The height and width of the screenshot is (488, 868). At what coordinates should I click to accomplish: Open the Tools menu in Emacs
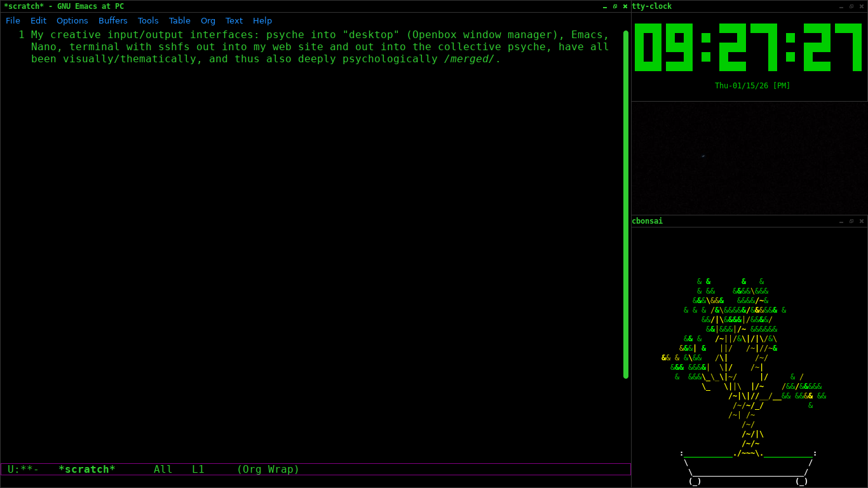coord(148,20)
